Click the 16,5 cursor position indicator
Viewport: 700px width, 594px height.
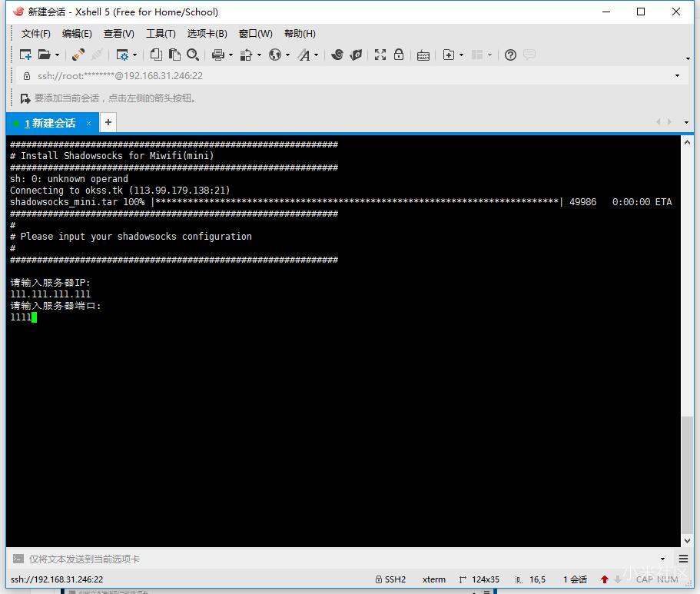click(530, 579)
